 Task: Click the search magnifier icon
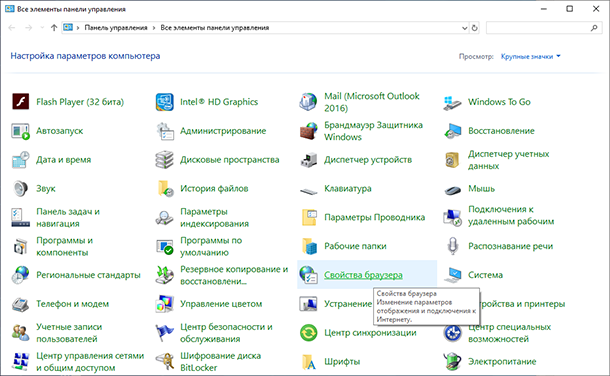pyautogui.click(x=594, y=28)
